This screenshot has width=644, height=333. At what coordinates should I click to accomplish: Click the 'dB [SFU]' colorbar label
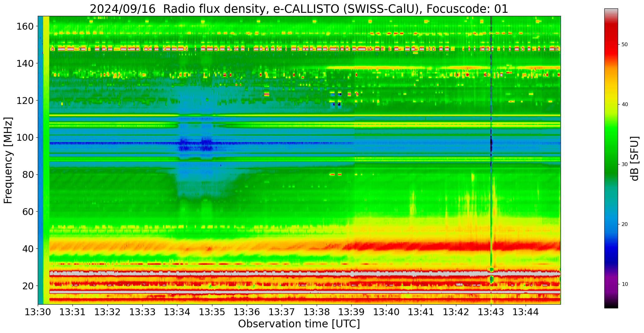(x=634, y=159)
